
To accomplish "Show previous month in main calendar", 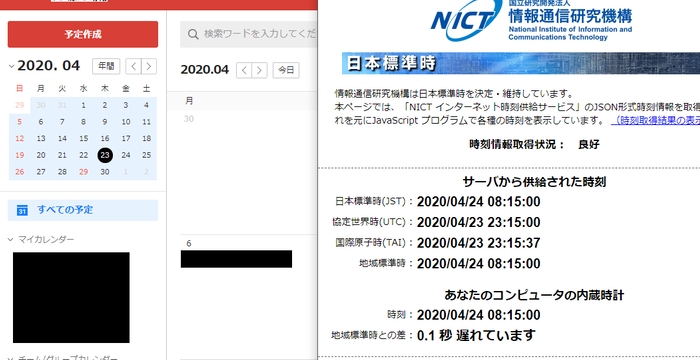I will [x=244, y=70].
